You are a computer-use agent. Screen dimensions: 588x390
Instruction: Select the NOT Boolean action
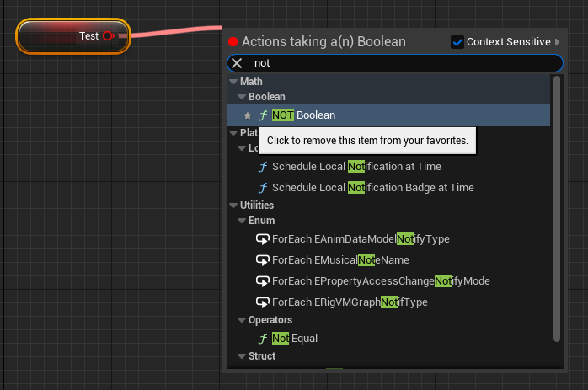388,115
